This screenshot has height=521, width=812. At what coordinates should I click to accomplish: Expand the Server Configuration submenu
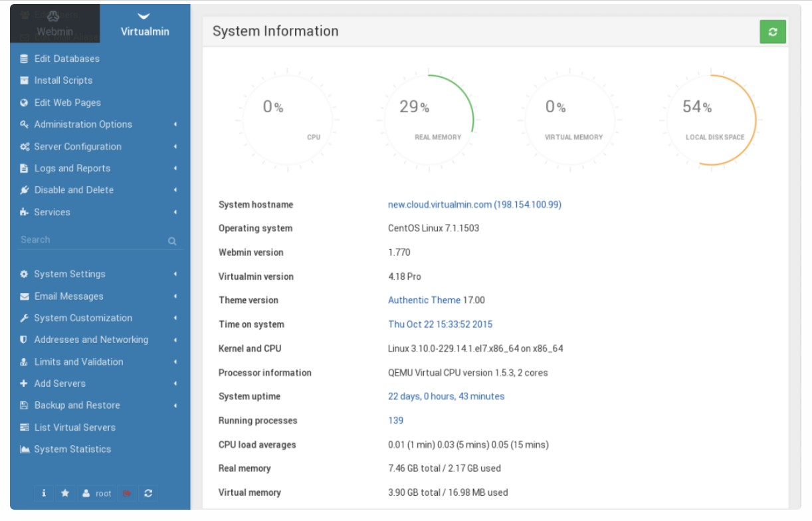tap(175, 146)
